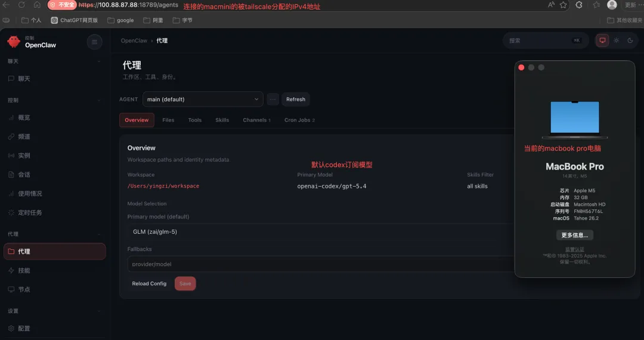Image resolution: width=644 pixels, height=340 pixels.
Task: Open the browser profile avatar
Action: point(612,5)
